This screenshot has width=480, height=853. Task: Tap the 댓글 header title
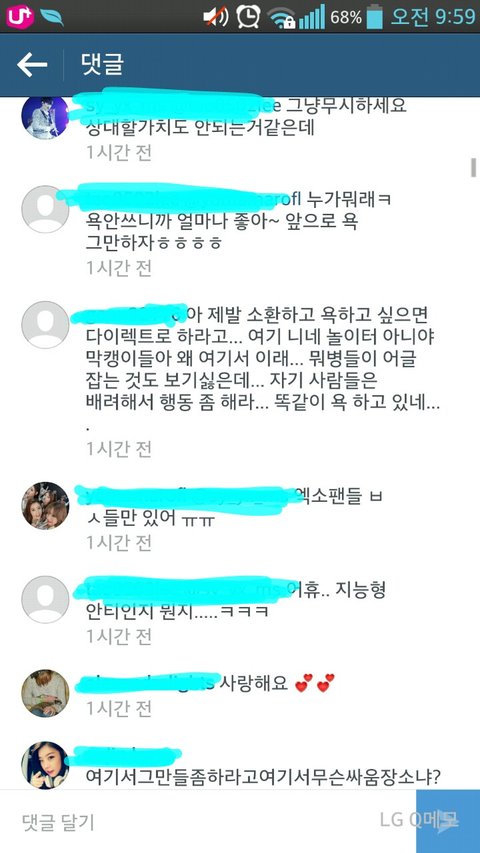click(x=102, y=65)
